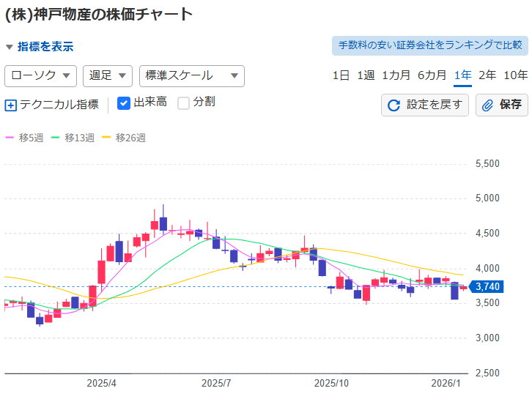Select the 10年 period tab
The width and height of the screenshot is (532, 402).
(515, 75)
